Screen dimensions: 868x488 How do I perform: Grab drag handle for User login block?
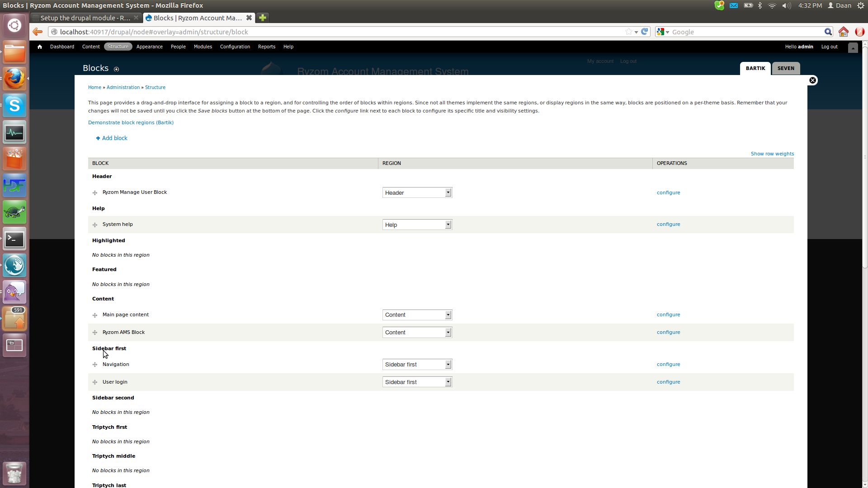tap(95, 382)
